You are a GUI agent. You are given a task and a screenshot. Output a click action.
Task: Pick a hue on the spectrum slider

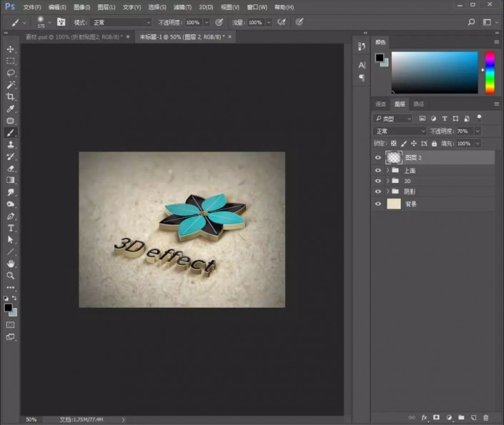490,73
